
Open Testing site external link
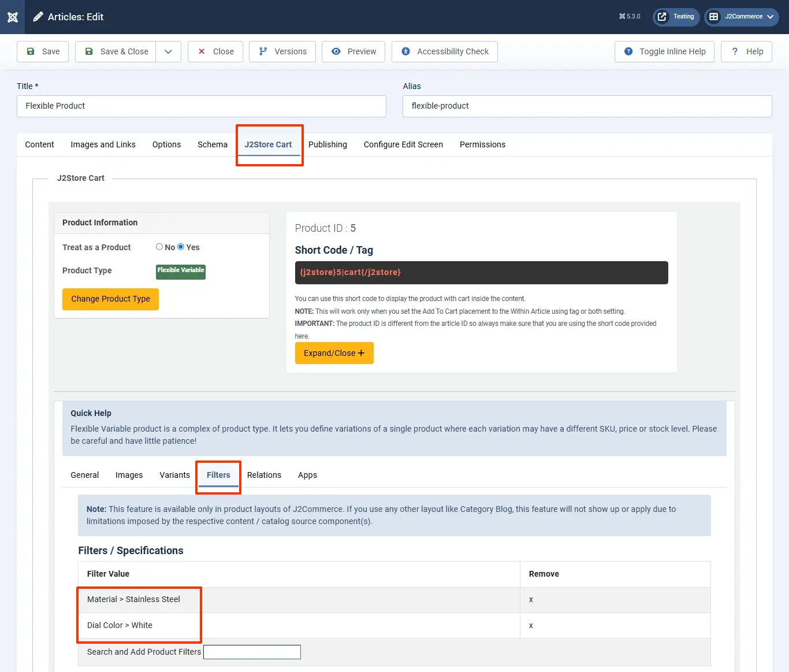tap(676, 17)
